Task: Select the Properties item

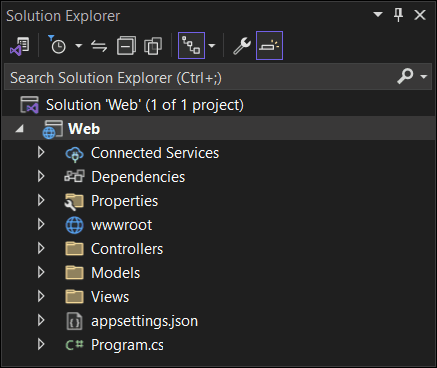Action: pyautogui.click(x=124, y=201)
